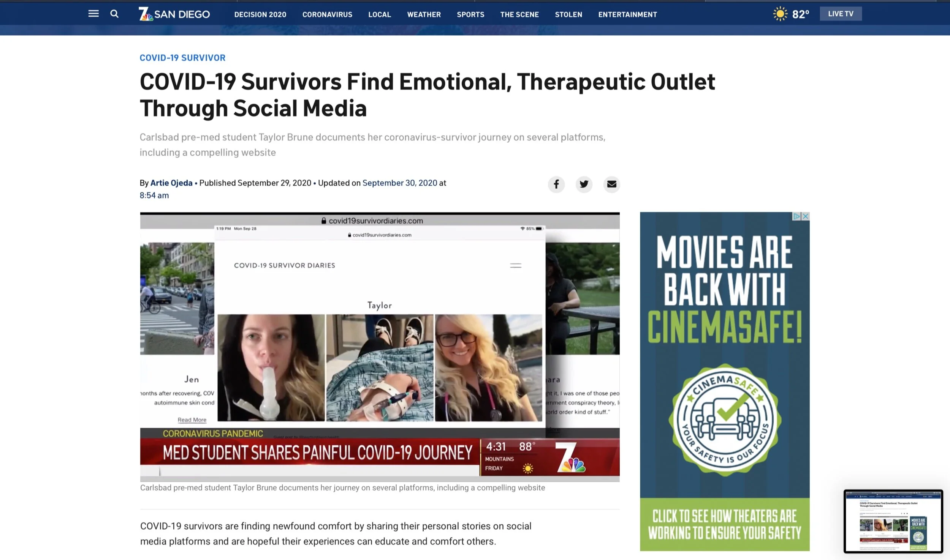Open the screenshot preview thumbnail
The height and width of the screenshot is (560, 950).
(x=893, y=521)
